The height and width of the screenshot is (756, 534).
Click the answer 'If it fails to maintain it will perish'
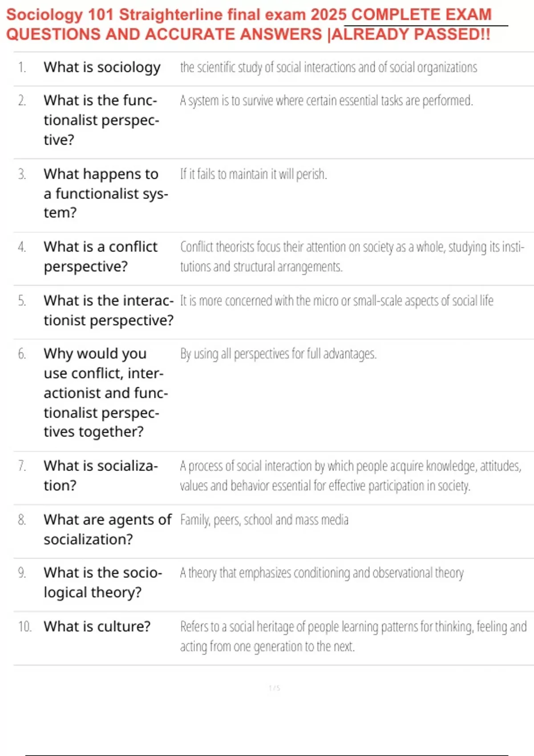(253, 174)
